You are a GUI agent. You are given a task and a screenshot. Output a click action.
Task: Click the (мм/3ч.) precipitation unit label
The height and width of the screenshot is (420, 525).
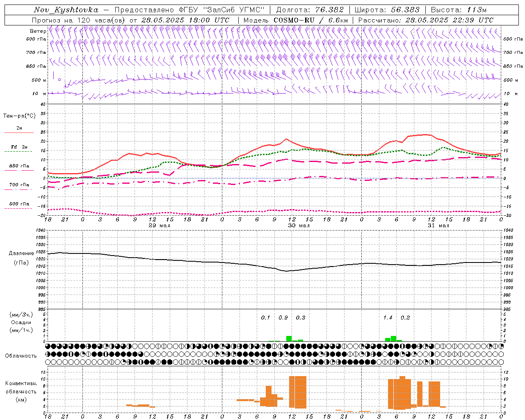21,315
